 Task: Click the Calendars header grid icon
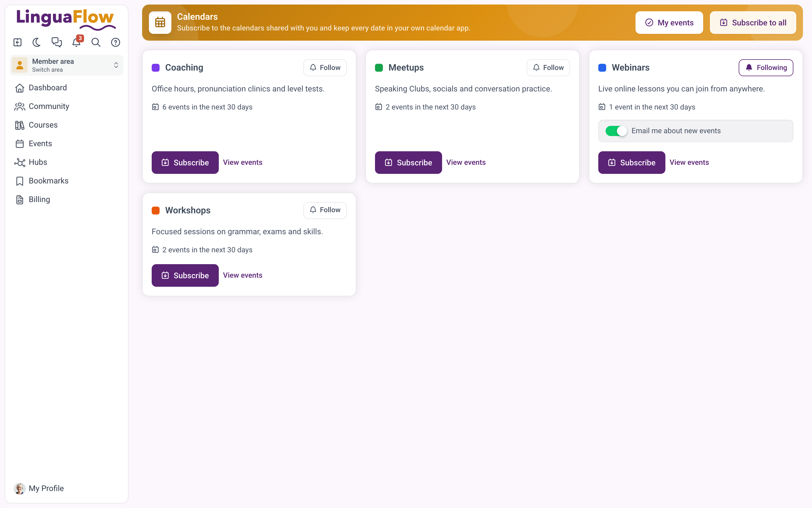[x=160, y=23]
